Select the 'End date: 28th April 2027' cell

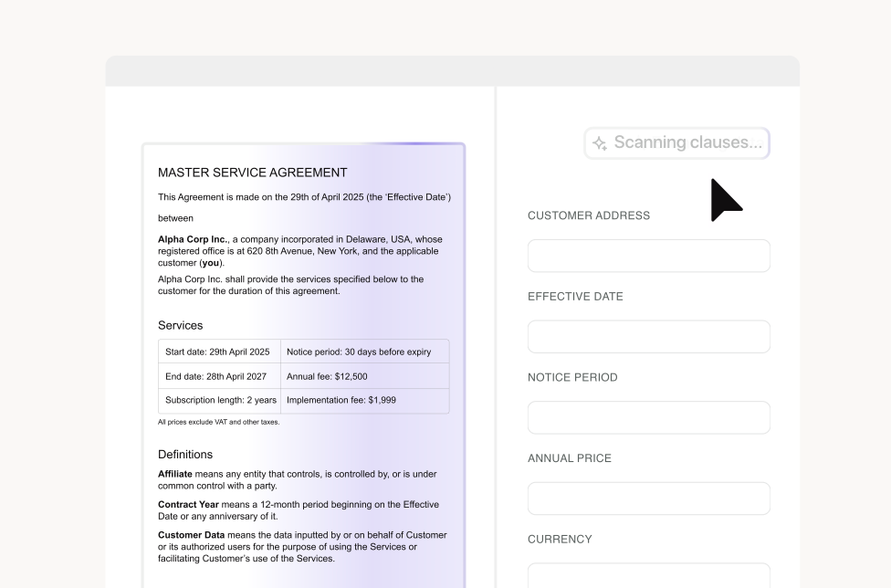219,376
